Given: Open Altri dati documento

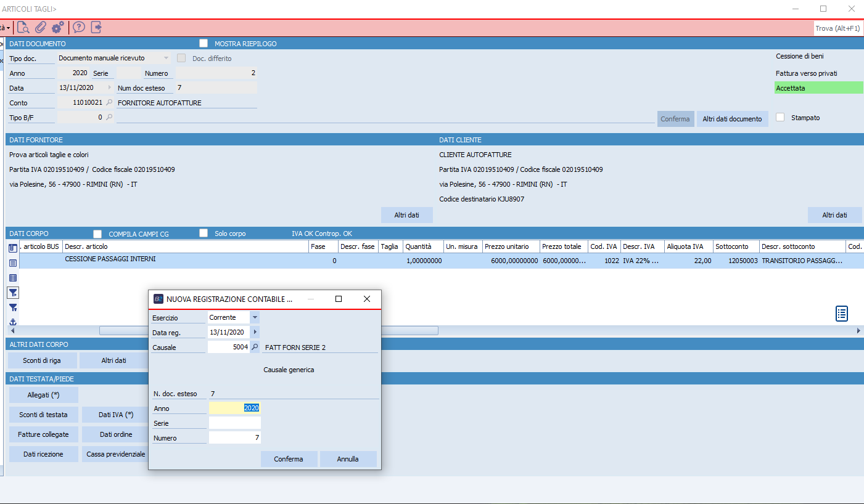Looking at the screenshot, I should click(732, 119).
